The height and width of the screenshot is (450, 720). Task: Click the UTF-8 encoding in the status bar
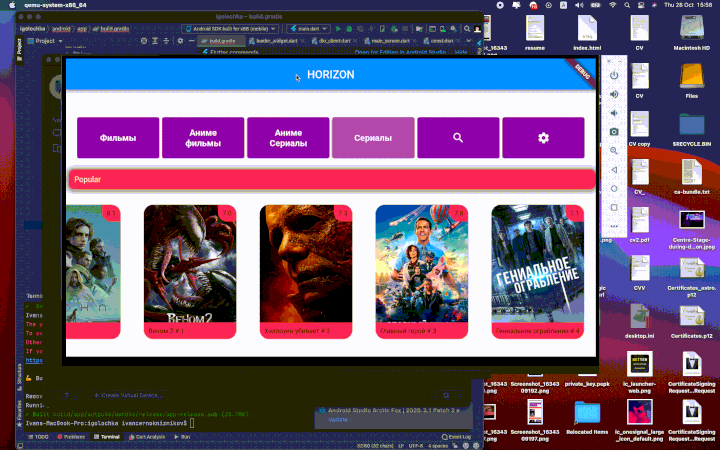(416, 445)
